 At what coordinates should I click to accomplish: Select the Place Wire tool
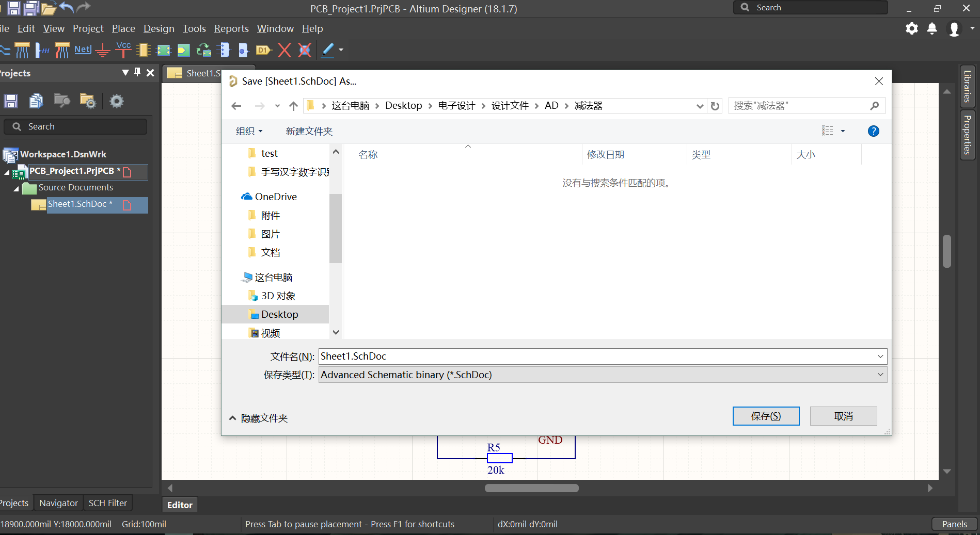[x=6, y=50]
